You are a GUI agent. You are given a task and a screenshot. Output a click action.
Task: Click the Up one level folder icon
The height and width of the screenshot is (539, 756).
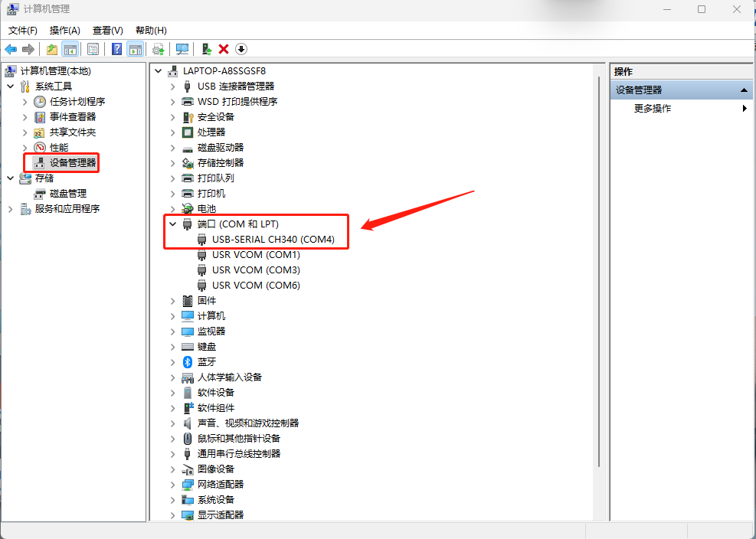click(x=52, y=49)
